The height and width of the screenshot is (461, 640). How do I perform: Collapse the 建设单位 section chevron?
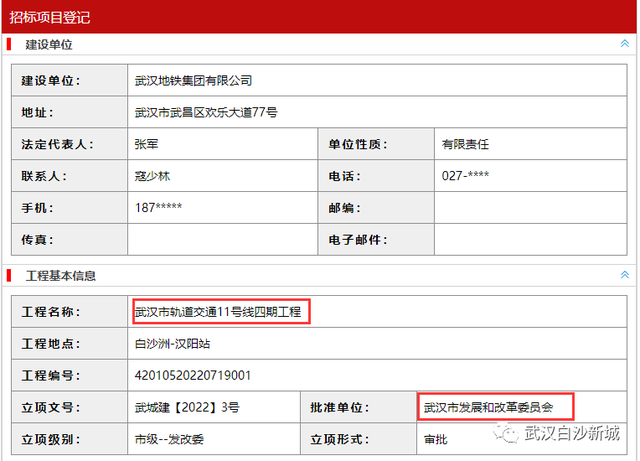pyautogui.click(x=624, y=43)
